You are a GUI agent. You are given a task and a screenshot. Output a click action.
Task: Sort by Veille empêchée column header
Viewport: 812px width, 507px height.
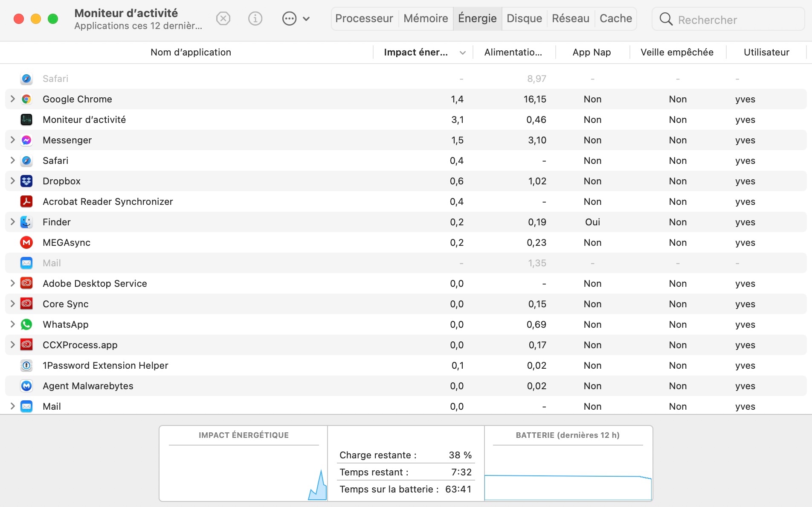coord(677,52)
